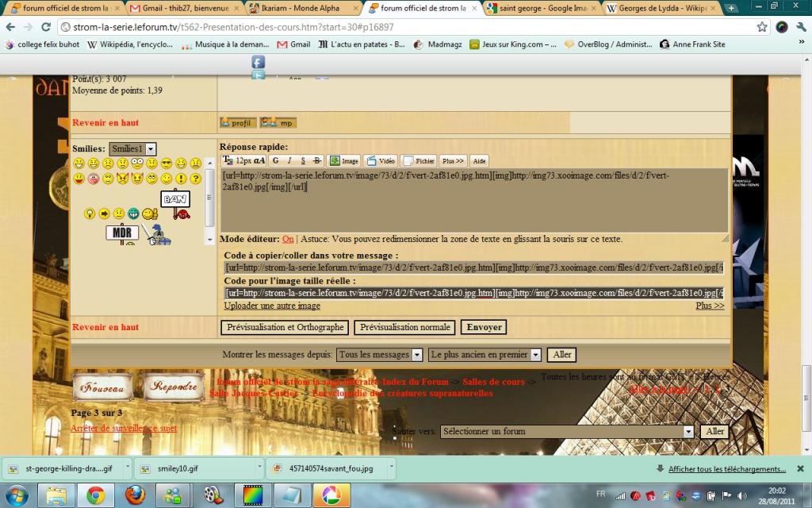Screen dimensions: 812x508
Task: Bookmark this page with the star icon
Action: [762, 27]
